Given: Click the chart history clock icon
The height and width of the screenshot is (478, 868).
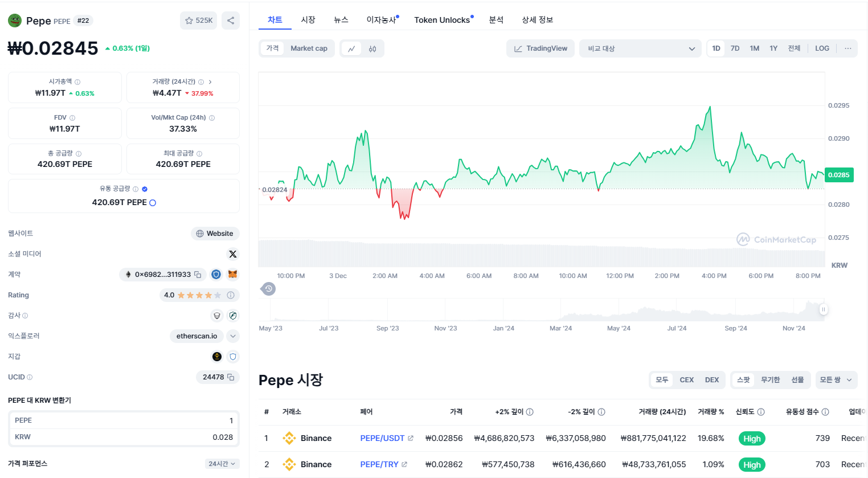Looking at the screenshot, I should point(268,289).
